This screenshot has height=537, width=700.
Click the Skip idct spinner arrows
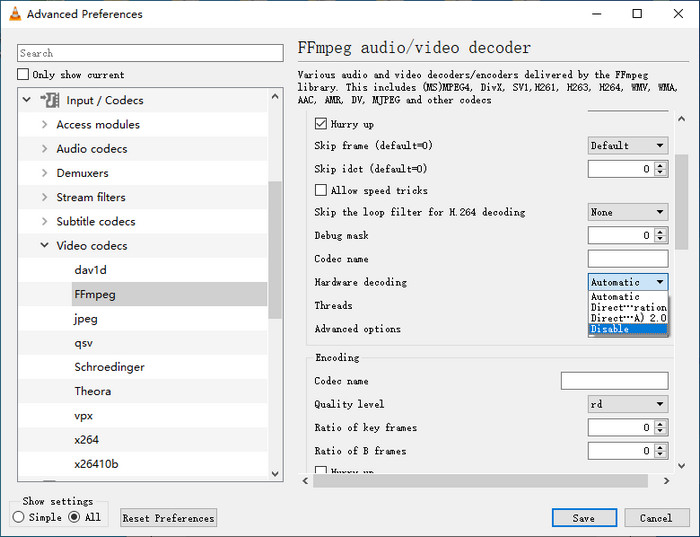[x=660, y=169]
